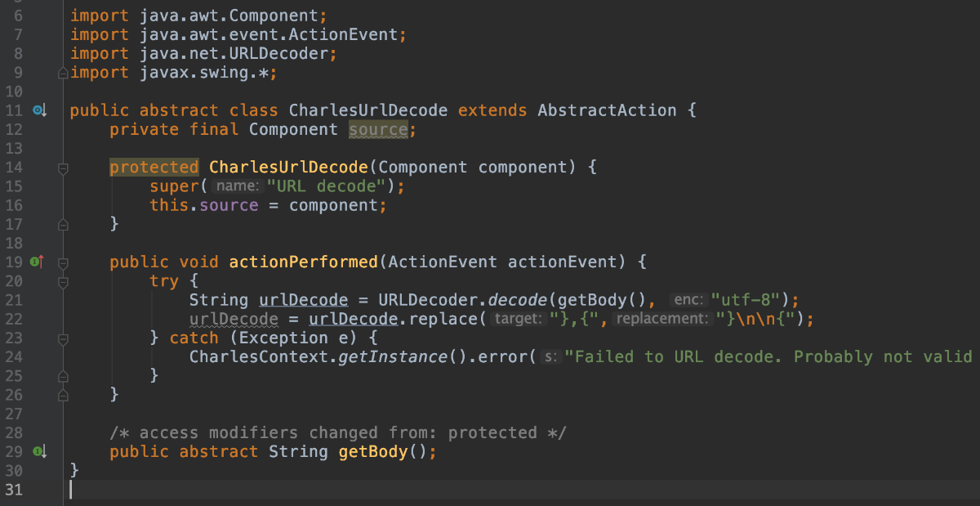Click the 'extends' keyword on line 11

tap(492, 110)
